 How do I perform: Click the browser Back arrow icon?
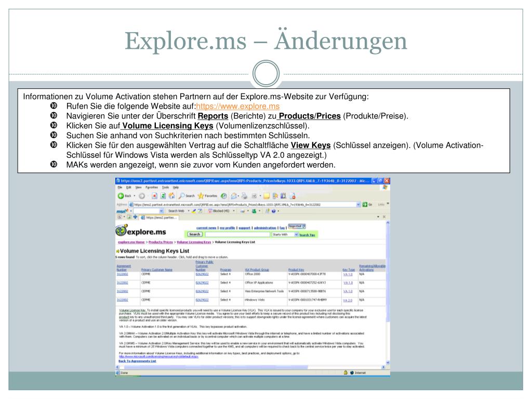[121, 196]
